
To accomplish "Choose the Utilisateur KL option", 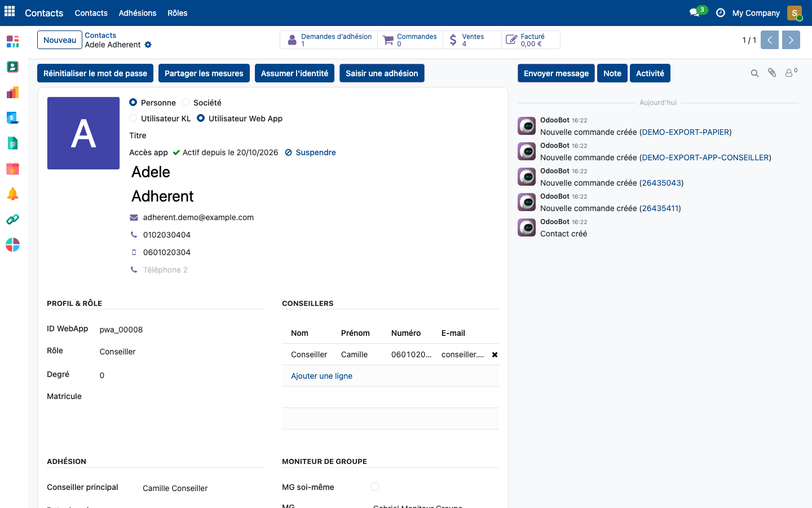I will click(133, 118).
